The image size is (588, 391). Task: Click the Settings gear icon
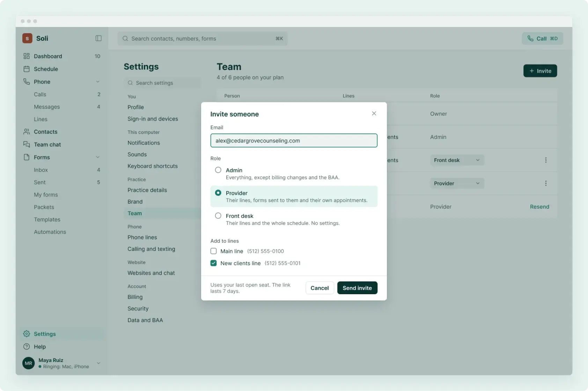27,334
